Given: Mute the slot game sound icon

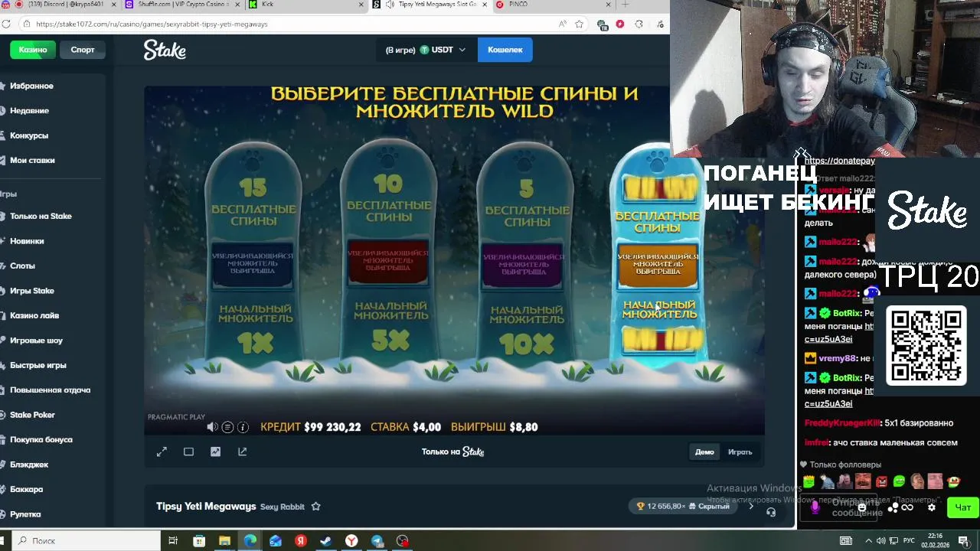Looking at the screenshot, I should pos(212,427).
